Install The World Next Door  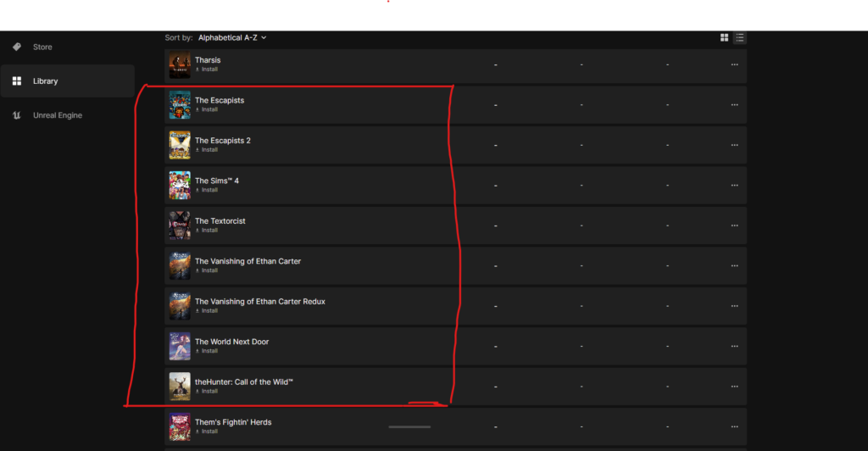pos(207,351)
